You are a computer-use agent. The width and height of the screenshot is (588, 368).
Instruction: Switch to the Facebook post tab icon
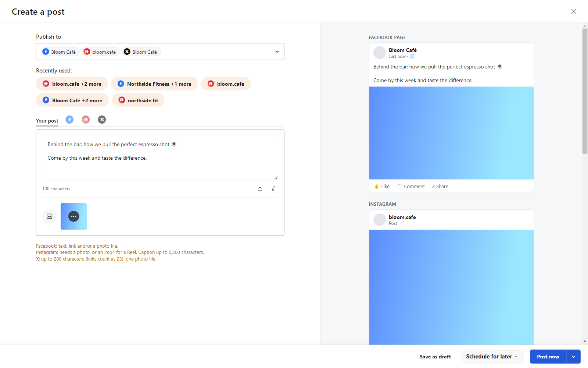coord(69,120)
